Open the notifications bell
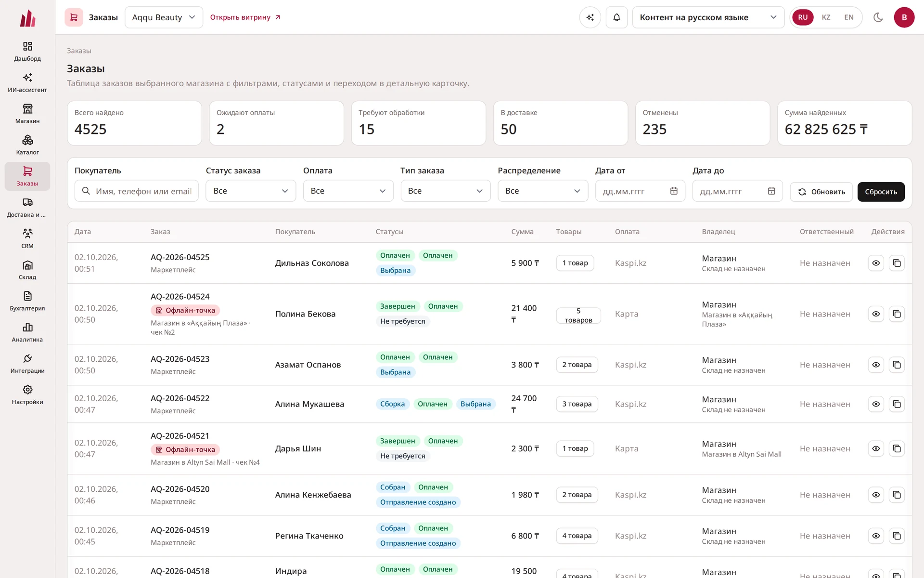The height and width of the screenshot is (578, 924). coord(616,17)
